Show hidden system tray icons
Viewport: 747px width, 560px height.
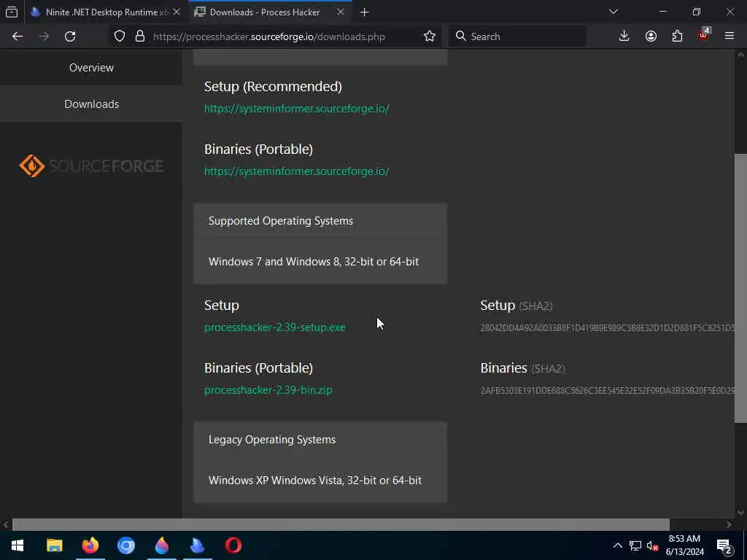(617, 545)
